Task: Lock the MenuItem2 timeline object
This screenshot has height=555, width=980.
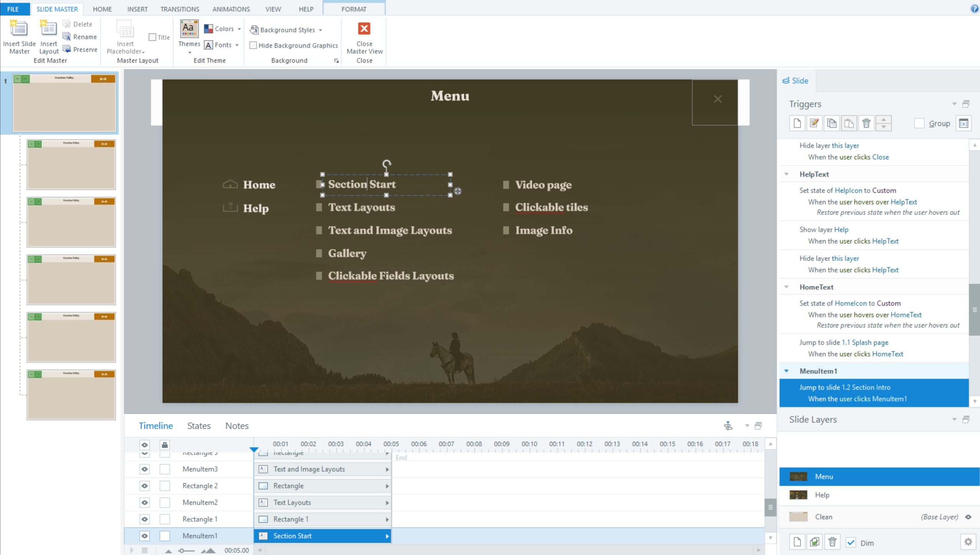Action: point(165,502)
